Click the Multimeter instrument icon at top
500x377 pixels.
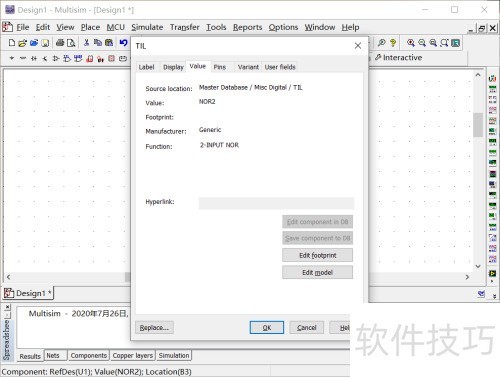[x=492, y=79]
